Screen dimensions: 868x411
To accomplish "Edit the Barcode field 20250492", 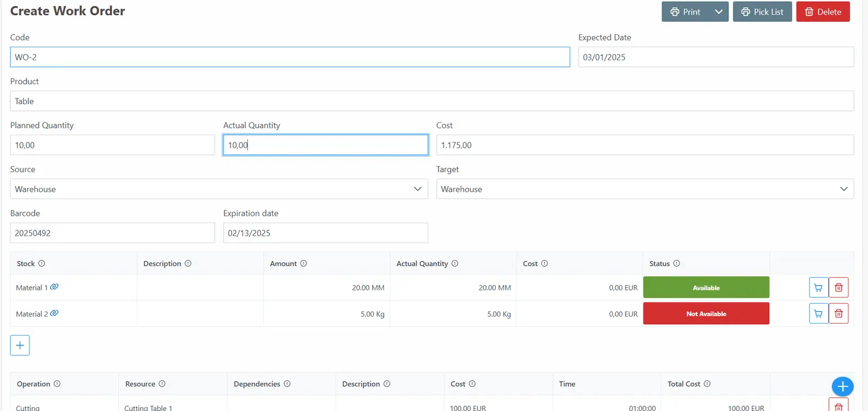I will pos(112,233).
